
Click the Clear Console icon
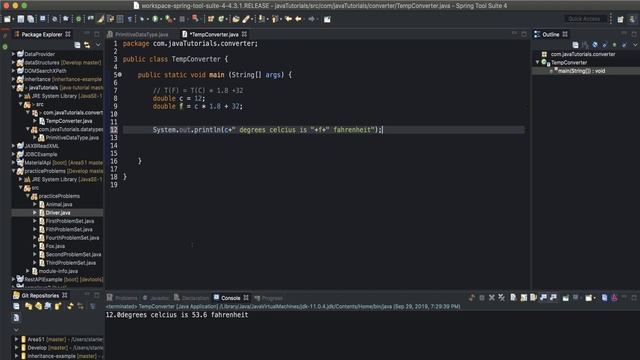coord(513,298)
